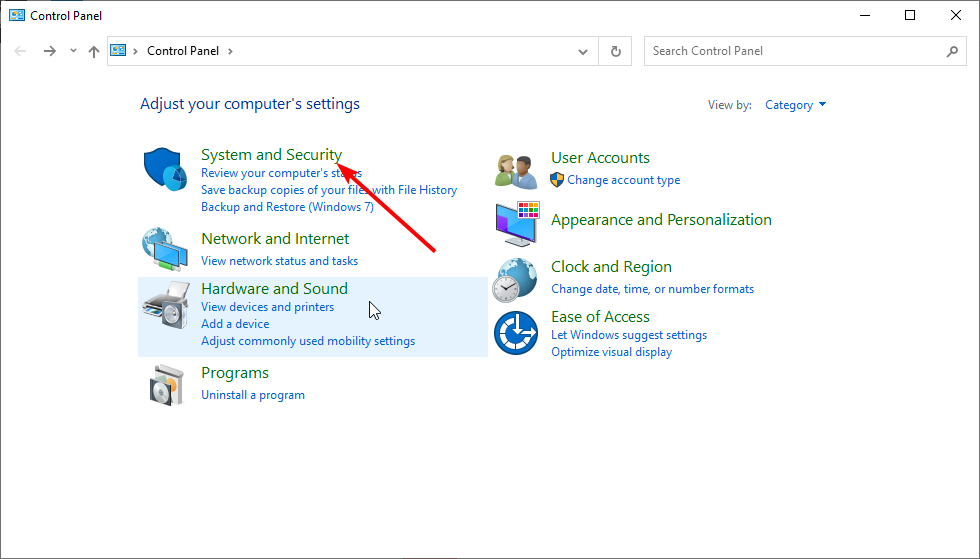Open Adjust commonly used mobility settings

308,341
